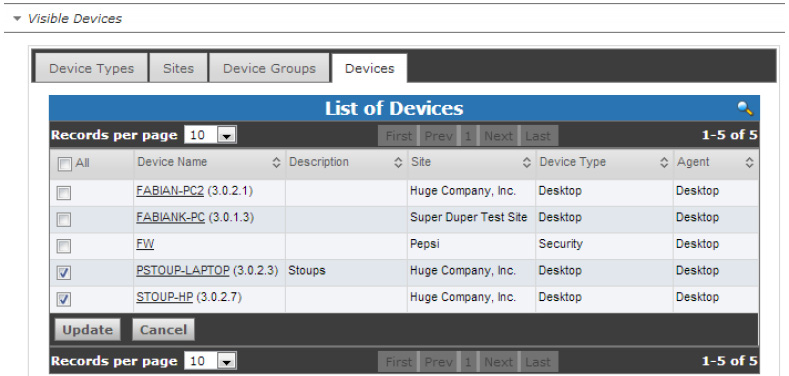The width and height of the screenshot is (789, 376).
Task: Click the bottom page 1 button
Action: 468,362
